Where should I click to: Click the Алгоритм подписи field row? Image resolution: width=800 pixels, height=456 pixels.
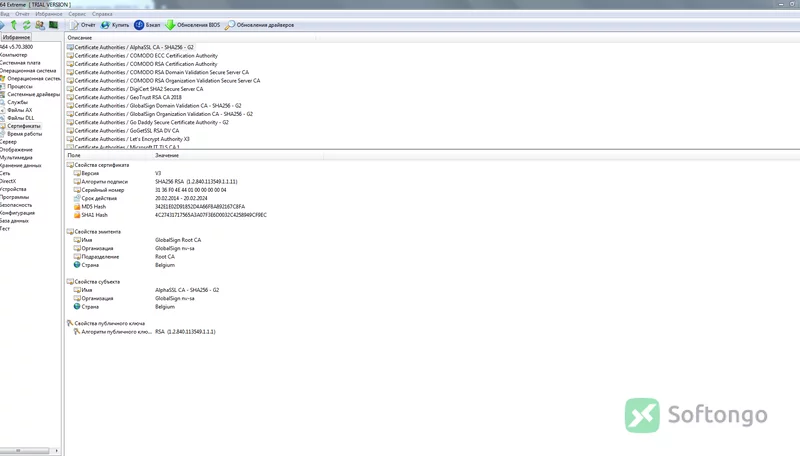coord(156,182)
